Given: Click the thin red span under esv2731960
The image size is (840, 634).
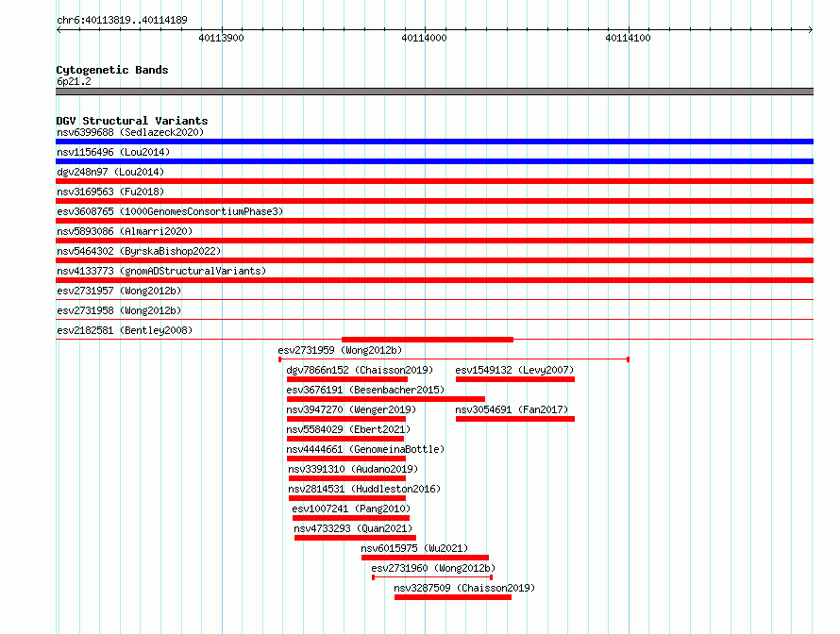Looking at the screenshot, I should (432, 577).
